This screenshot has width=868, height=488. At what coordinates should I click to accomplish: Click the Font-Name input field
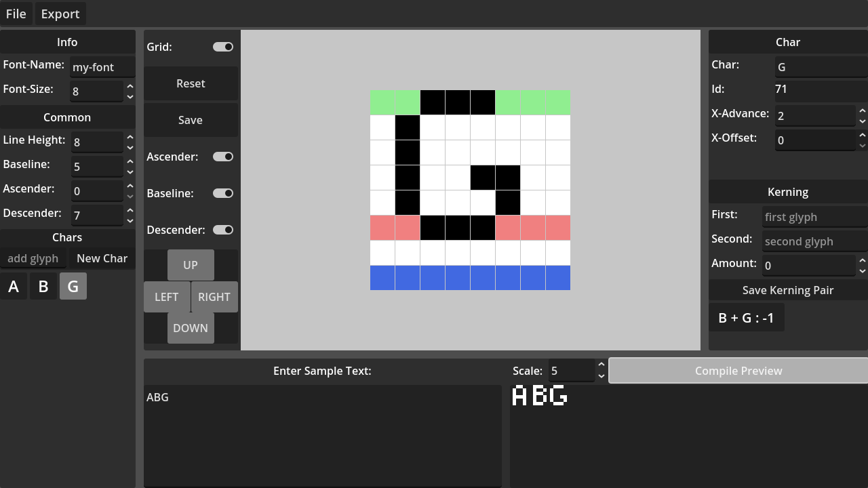point(102,67)
